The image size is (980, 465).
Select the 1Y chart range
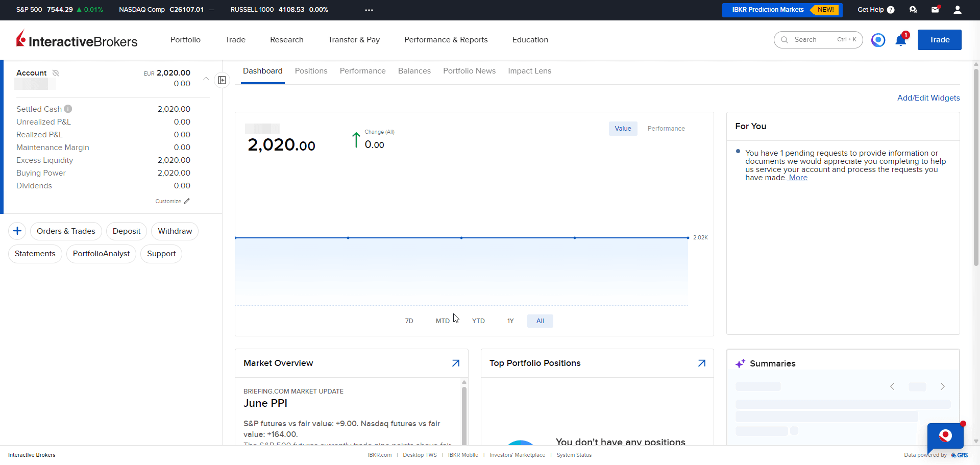point(510,321)
